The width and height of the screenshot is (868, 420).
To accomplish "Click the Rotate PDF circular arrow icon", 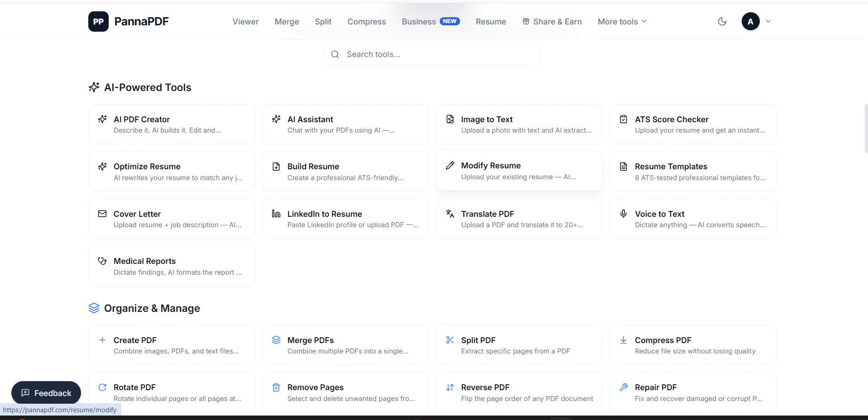I will (x=102, y=387).
